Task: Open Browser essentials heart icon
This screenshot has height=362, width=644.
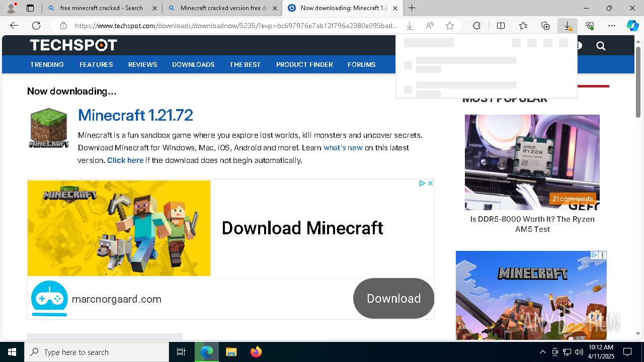Action: coord(590,26)
